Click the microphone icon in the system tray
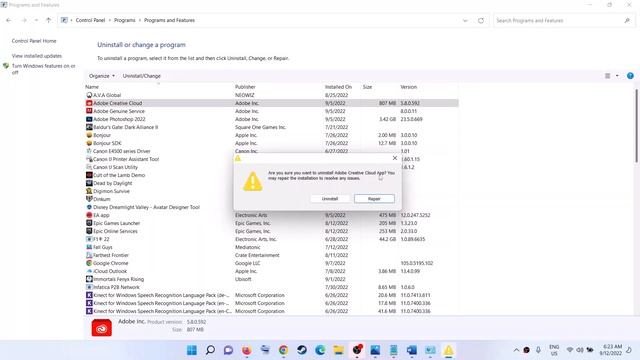Viewport: 640px width, 360px height. coord(538,350)
